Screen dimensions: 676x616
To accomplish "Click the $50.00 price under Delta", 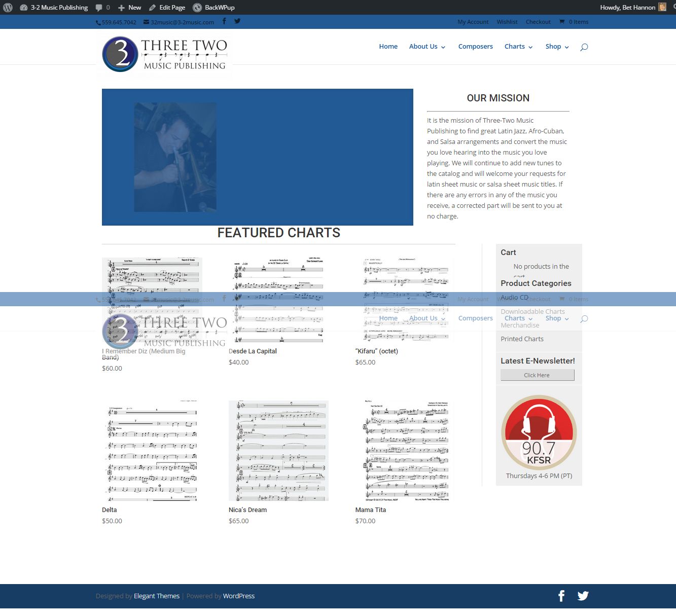I will [112, 521].
